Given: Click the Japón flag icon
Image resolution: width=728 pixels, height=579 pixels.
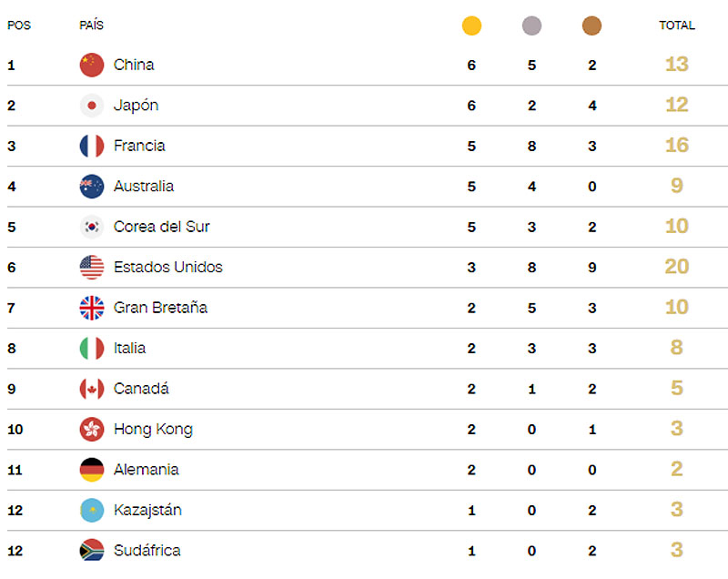Looking at the screenshot, I should [92, 106].
